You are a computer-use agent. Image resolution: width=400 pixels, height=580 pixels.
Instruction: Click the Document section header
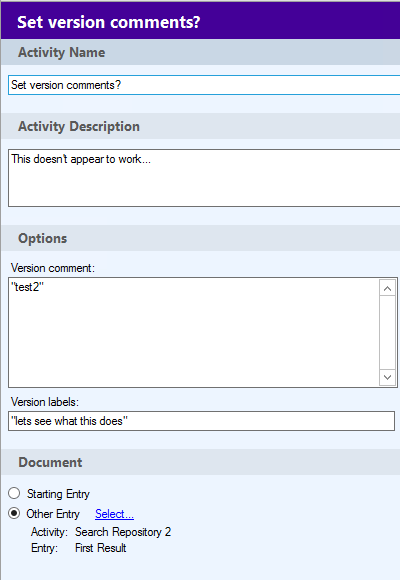(x=200, y=462)
